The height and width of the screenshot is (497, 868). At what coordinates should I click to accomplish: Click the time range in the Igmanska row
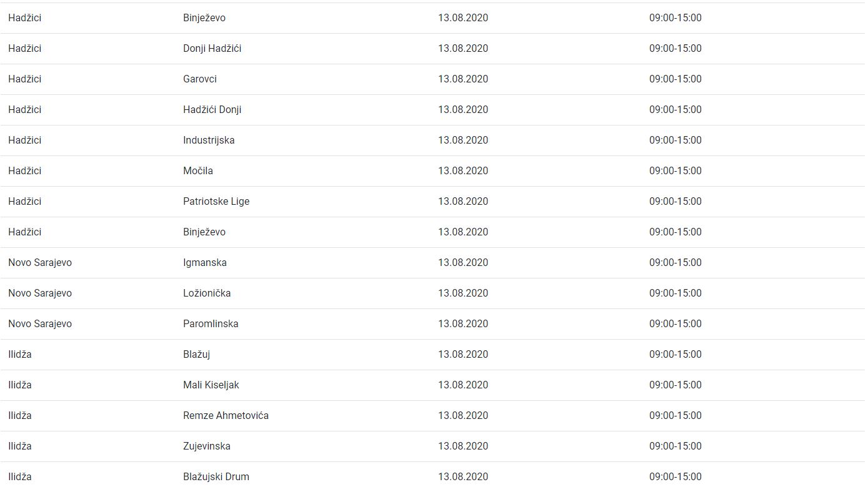click(x=675, y=263)
